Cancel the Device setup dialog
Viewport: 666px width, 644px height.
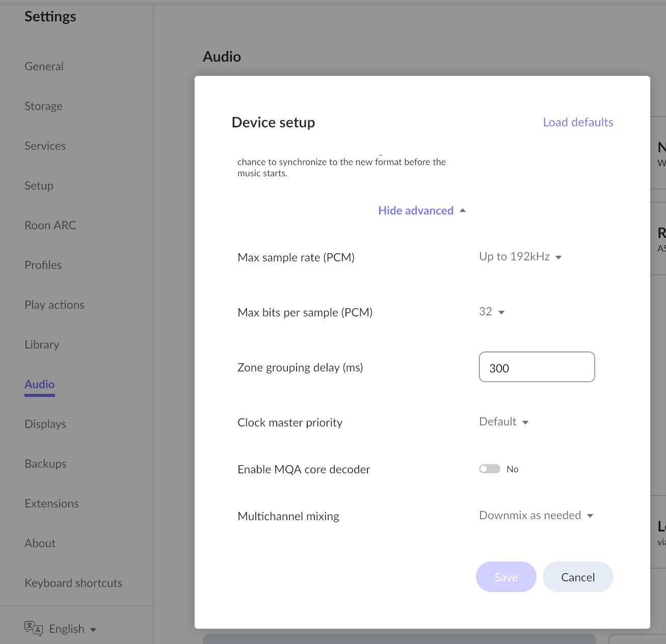coord(577,577)
